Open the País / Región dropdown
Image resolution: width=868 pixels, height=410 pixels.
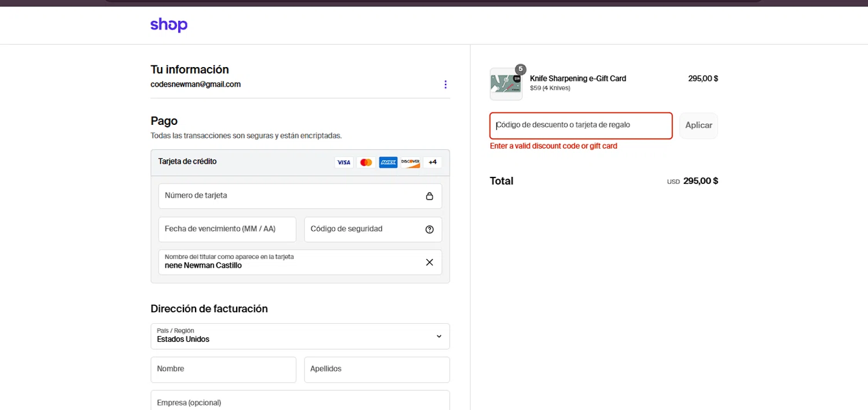(300, 336)
